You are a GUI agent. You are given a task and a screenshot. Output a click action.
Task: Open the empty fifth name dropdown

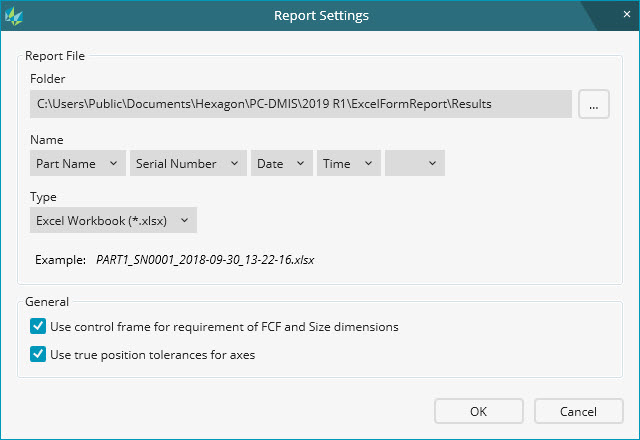coord(415,163)
